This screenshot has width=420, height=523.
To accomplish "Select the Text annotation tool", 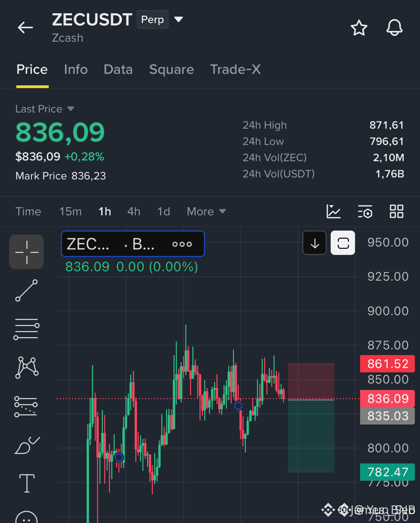I will point(27,483).
